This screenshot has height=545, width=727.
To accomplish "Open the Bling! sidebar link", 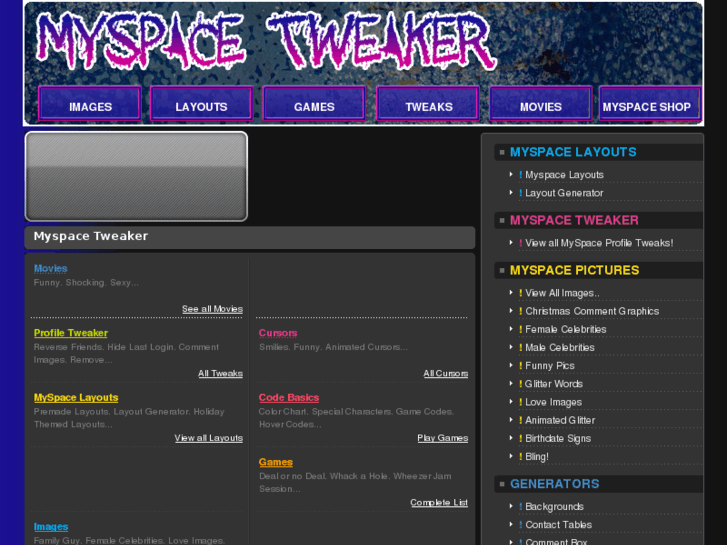I will pos(536,456).
